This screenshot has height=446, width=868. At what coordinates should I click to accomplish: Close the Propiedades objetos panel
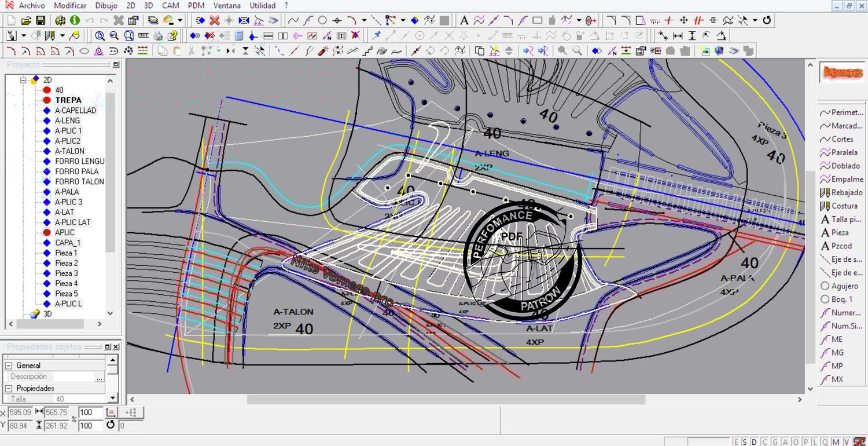pos(116,347)
